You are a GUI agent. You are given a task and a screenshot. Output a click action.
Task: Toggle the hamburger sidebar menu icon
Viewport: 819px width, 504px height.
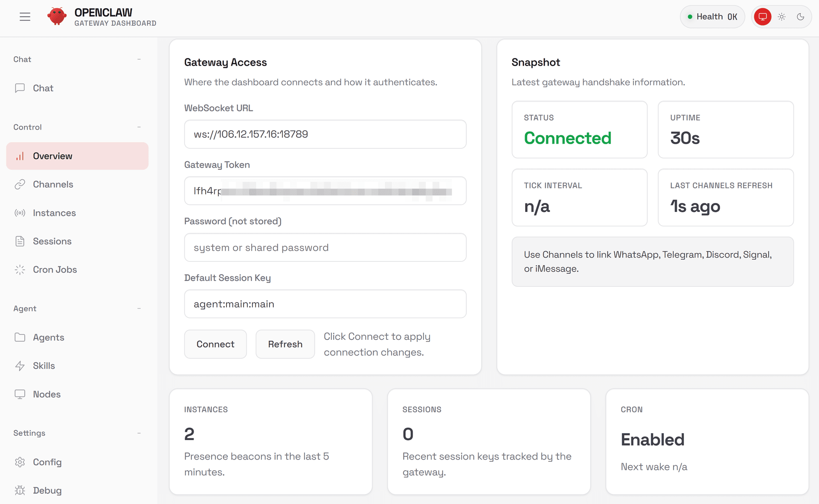[25, 17]
